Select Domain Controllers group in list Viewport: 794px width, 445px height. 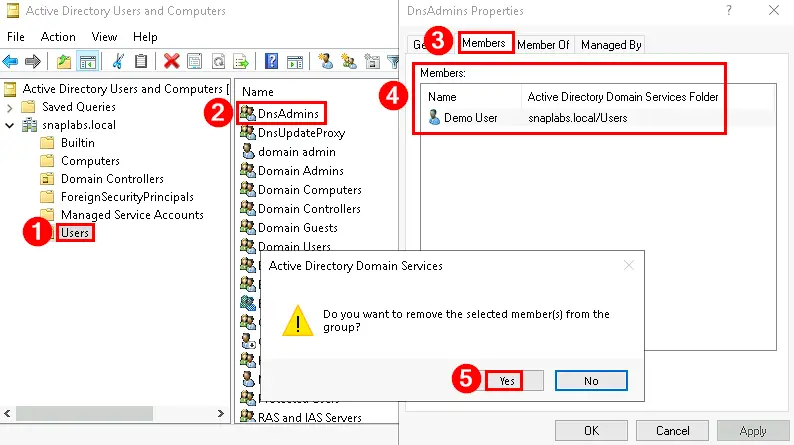point(309,209)
